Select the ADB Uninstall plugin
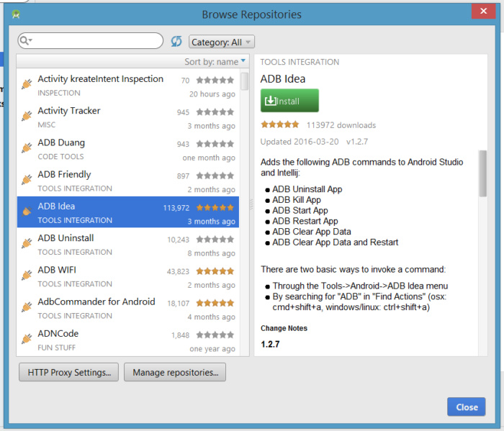 tap(128, 244)
